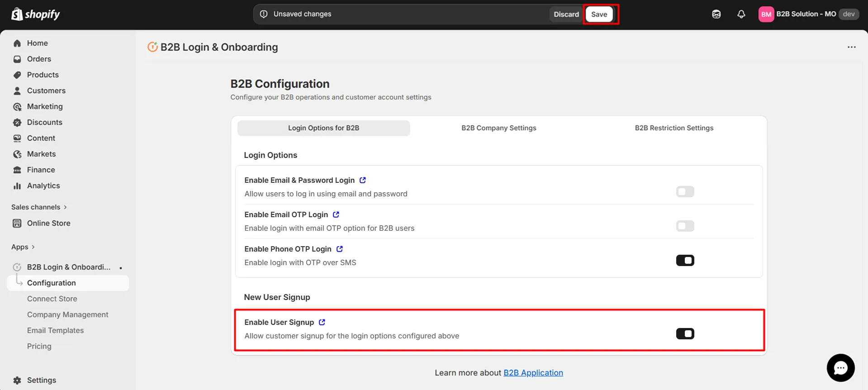Open the Online Store icon

coord(17,223)
